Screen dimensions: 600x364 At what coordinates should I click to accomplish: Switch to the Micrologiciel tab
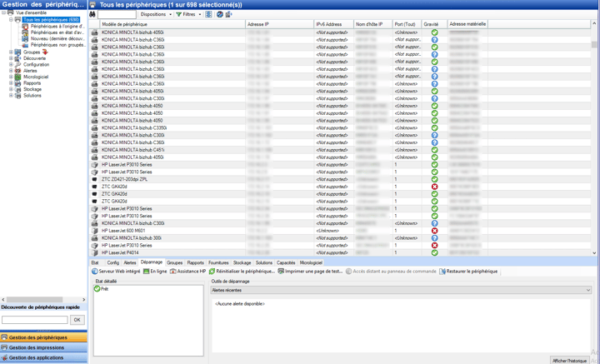coord(311,262)
